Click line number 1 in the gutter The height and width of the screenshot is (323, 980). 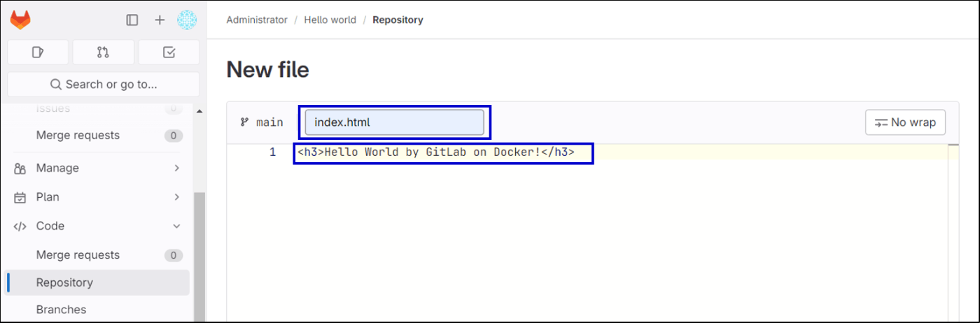[273, 152]
